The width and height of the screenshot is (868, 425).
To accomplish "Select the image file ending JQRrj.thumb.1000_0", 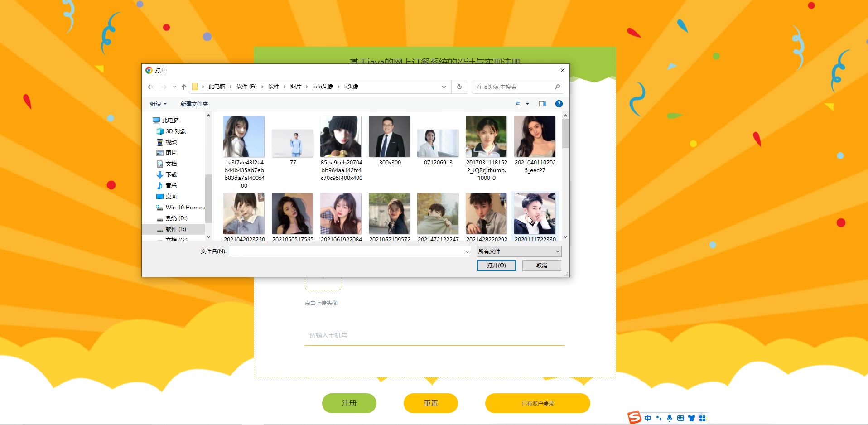I will 487,148.
